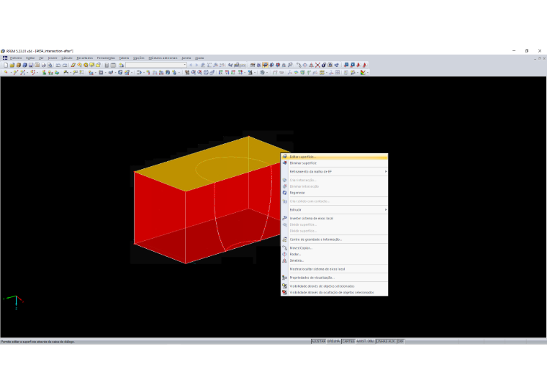
Task: Choose Propriedades de visualização entry
Action: [x=335, y=278]
